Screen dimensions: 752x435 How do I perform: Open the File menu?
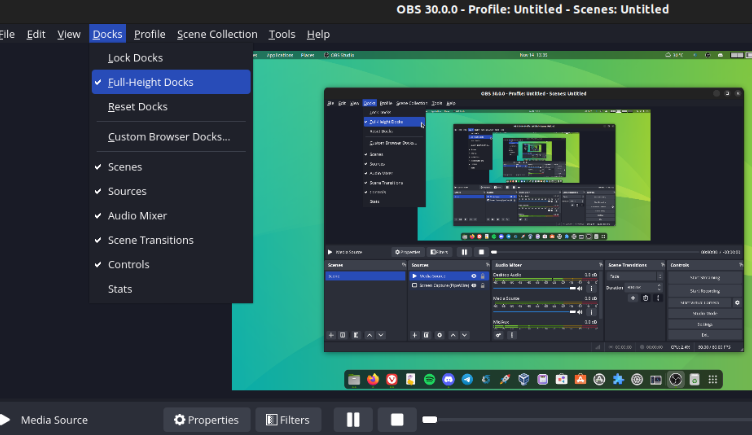pyautogui.click(x=7, y=35)
